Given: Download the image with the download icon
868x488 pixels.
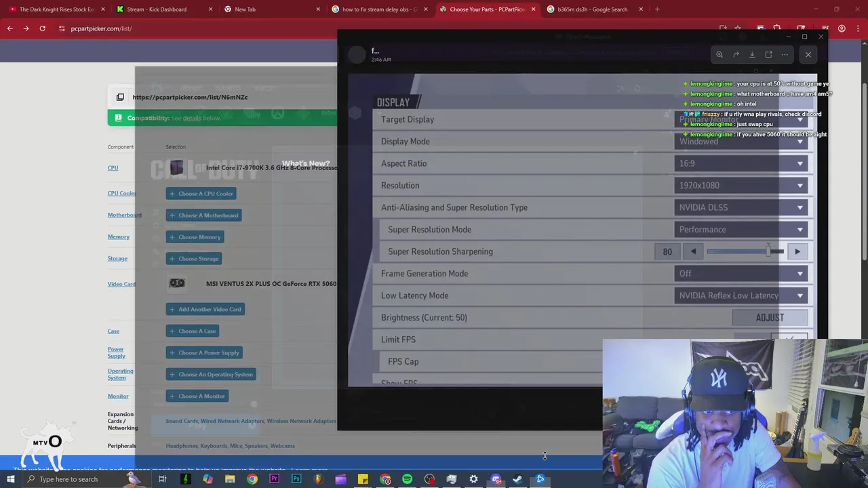Looking at the screenshot, I should coord(752,55).
